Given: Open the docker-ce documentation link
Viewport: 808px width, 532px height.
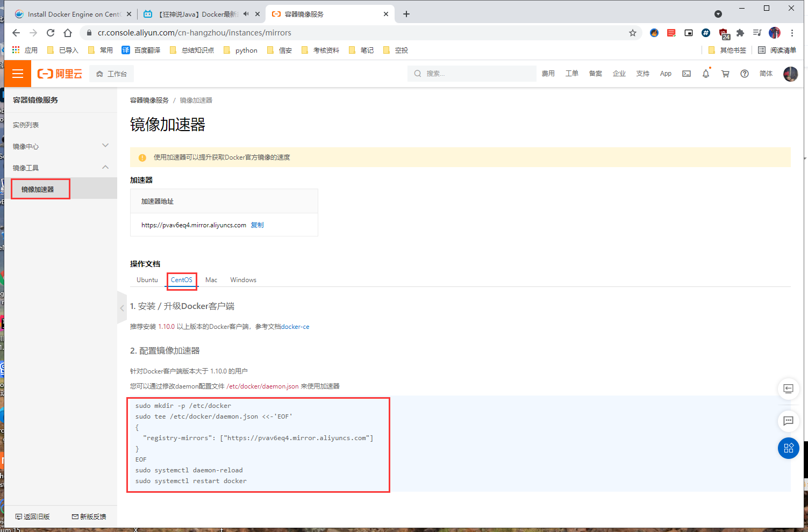Looking at the screenshot, I should (295, 327).
